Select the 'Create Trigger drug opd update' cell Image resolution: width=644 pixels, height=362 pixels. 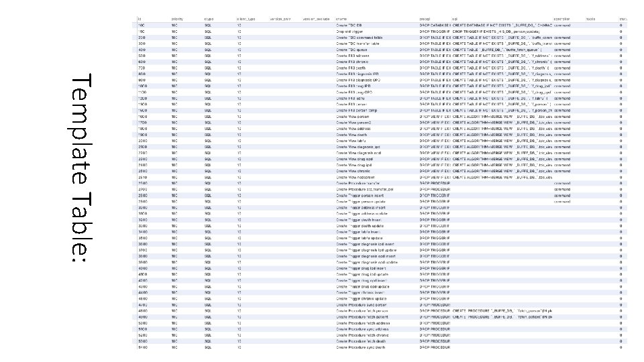tap(363, 287)
